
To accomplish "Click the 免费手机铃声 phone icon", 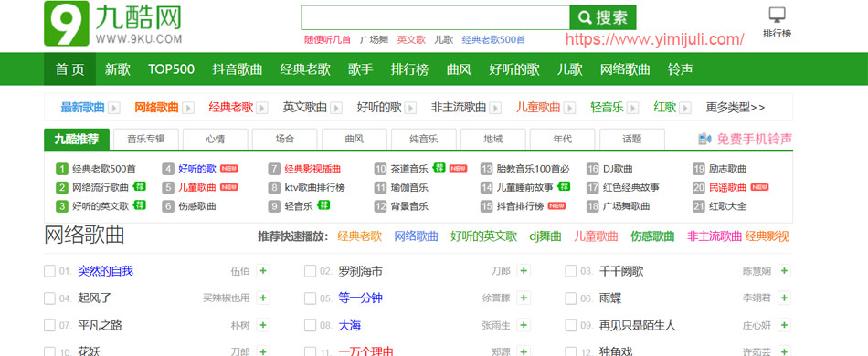I will (x=705, y=139).
